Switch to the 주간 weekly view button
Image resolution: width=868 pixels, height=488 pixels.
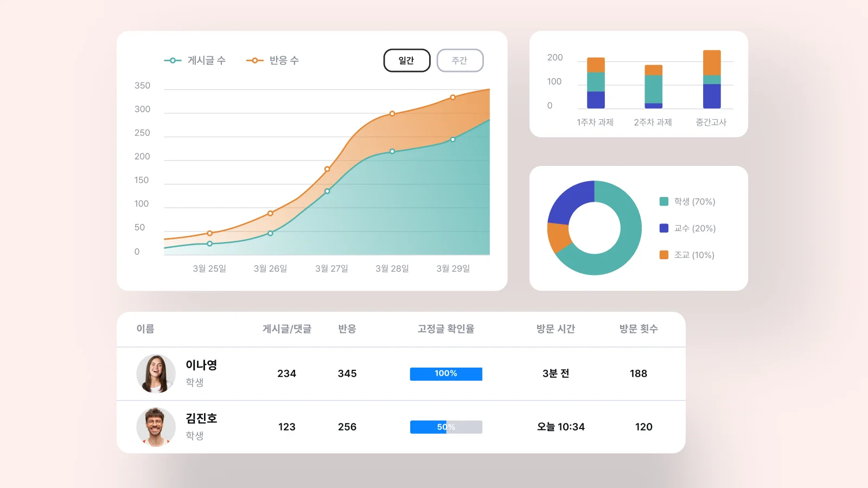(x=460, y=60)
